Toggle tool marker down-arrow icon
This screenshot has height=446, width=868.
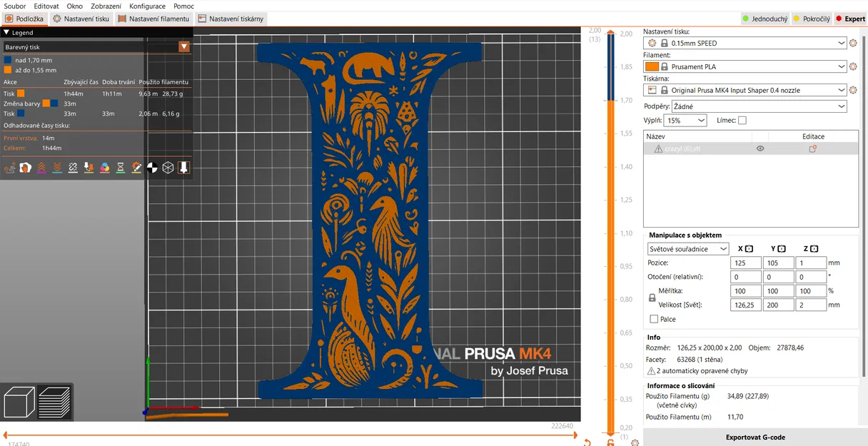coord(183,168)
